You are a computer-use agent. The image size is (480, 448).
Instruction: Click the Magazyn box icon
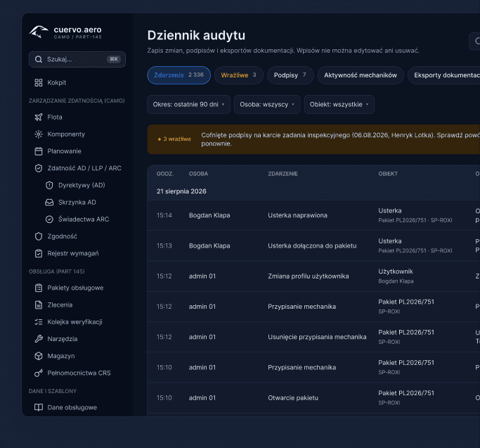39,356
